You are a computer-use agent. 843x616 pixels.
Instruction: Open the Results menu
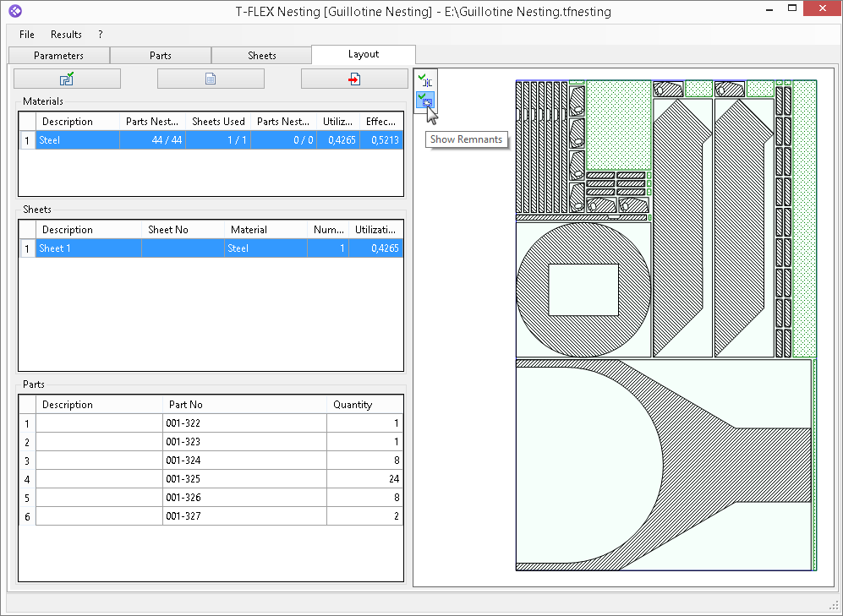tap(66, 35)
